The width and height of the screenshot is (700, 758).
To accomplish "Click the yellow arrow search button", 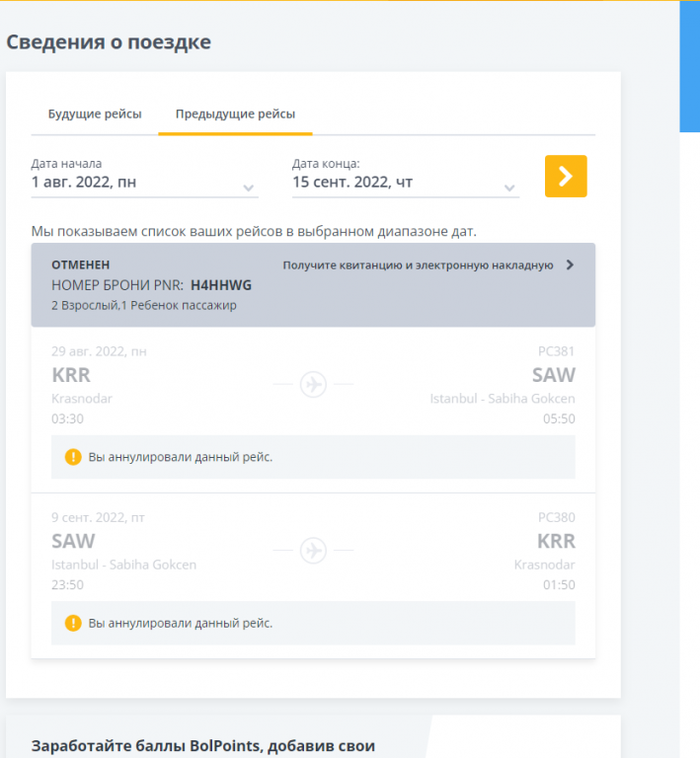I will (566, 176).
